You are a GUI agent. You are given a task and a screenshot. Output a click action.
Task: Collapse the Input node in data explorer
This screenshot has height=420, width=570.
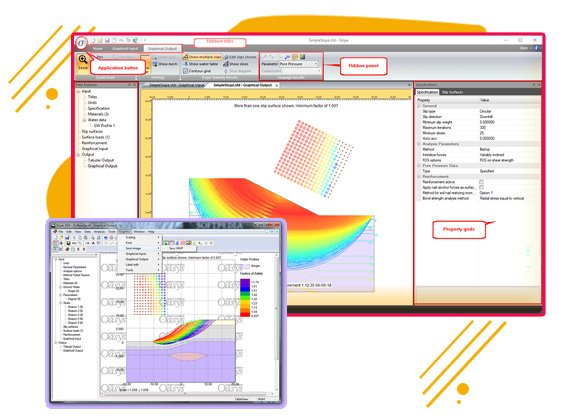point(79,91)
